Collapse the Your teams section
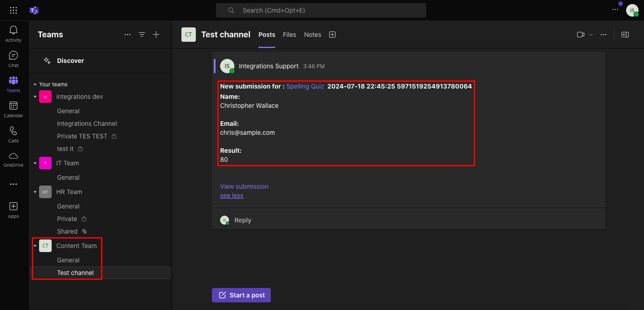 (x=35, y=84)
